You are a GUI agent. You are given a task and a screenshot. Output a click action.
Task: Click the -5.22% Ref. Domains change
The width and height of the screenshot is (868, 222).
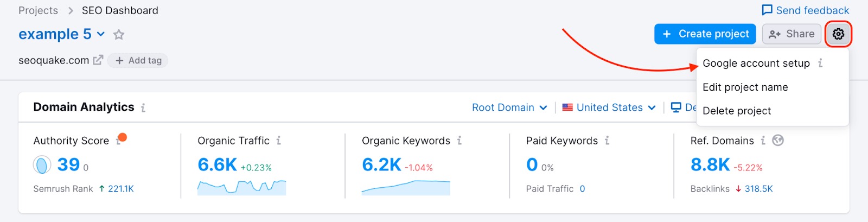tap(748, 168)
